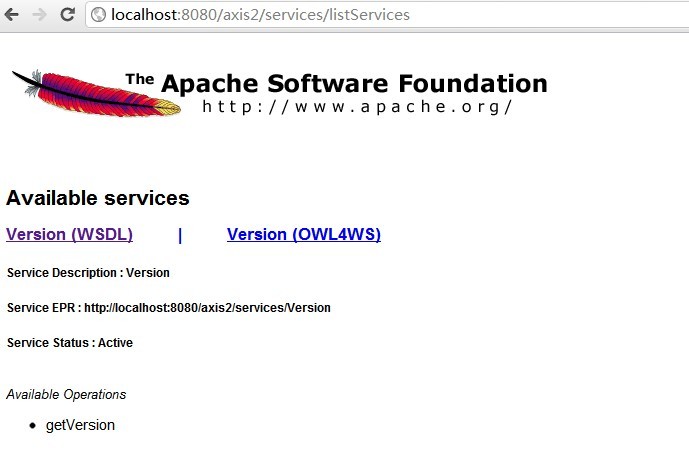Screen dimensions: 689x454
Task: Reload the page with the refresh icon
Action: point(67,14)
